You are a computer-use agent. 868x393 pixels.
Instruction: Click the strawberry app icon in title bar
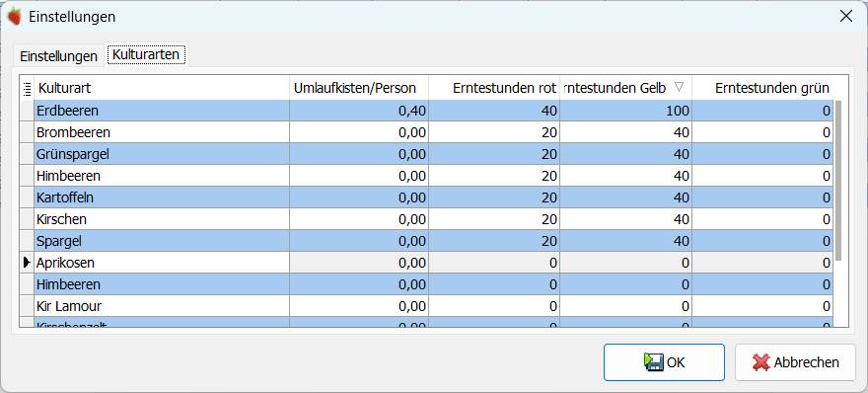[15, 16]
